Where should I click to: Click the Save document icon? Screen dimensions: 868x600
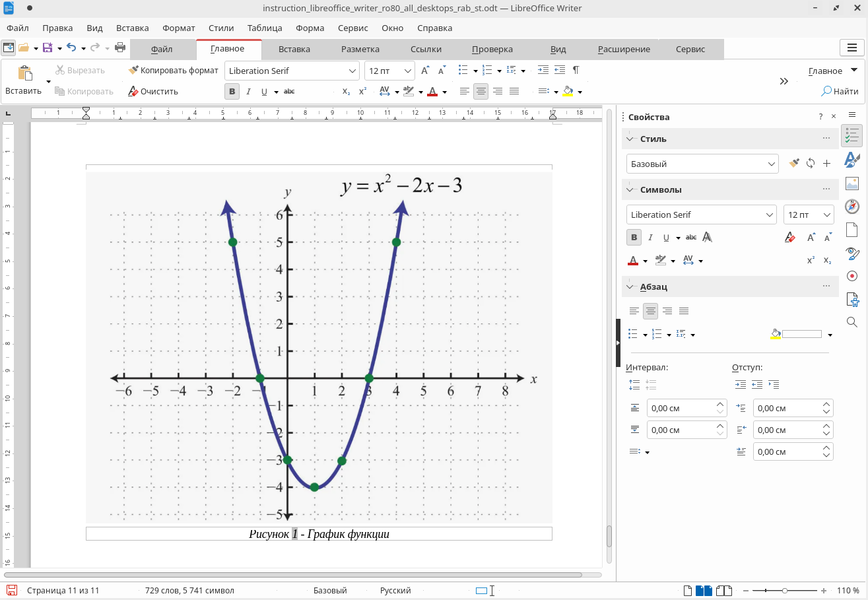pyautogui.click(x=48, y=48)
